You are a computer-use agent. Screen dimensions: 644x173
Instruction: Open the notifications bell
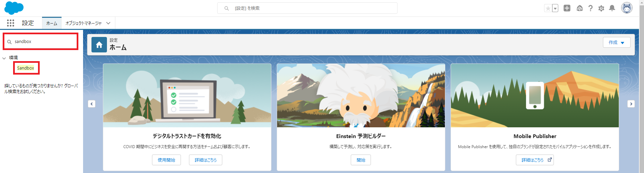(x=612, y=8)
